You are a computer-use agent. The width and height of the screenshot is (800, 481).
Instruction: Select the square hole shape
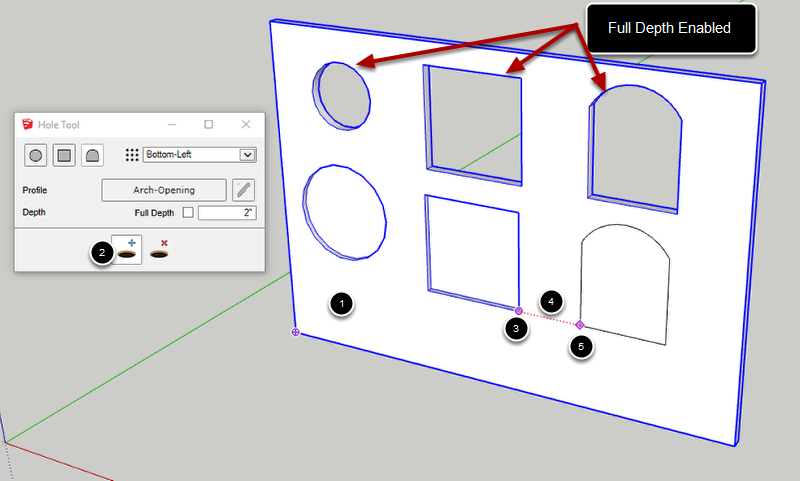coord(64,155)
